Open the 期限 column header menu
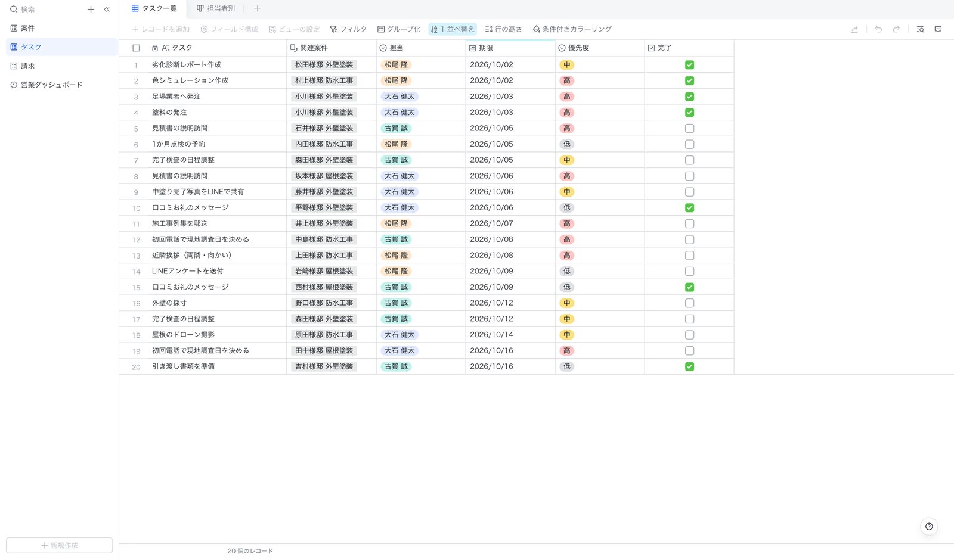Image resolution: width=954 pixels, height=560 pixels. coord(510,48)
